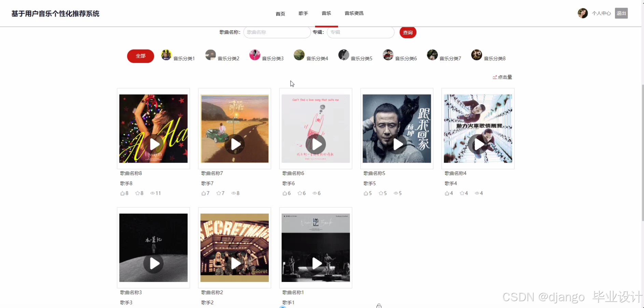Click the 专辑 search input

[x=361, y=32]
